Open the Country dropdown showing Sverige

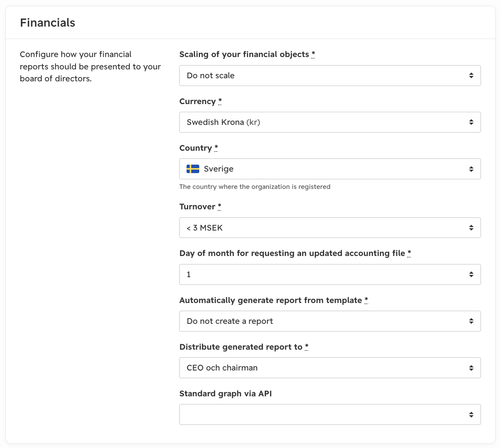click(330, 169)
